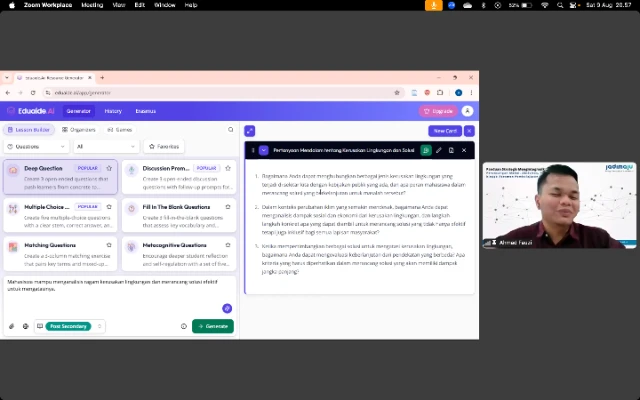Select the Games tab
The height and width of the screenshot is (400, 640).
pos(120,130)
